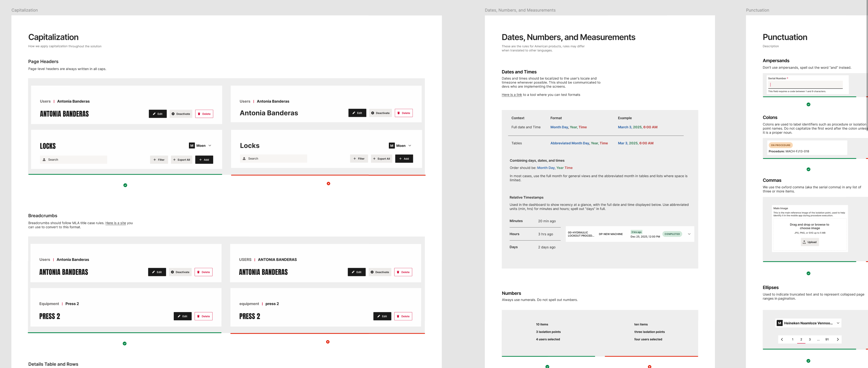Click Export All plus icon in title-case 'Locks' panel
The height and width of the screenshot is (368, 868).
pyautogui.click(x=374, y=158)
